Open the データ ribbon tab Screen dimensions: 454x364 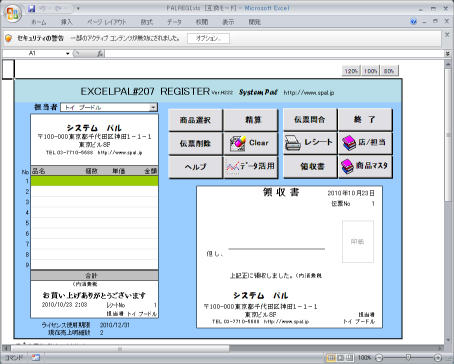tap(174, 22)
